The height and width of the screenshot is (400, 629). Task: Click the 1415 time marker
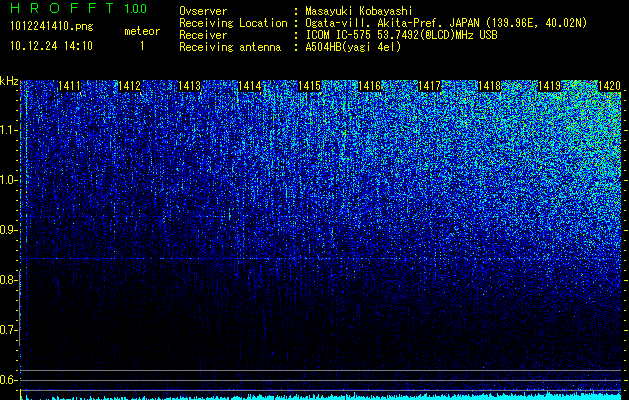pyautogui.click(x=309, y=86)
